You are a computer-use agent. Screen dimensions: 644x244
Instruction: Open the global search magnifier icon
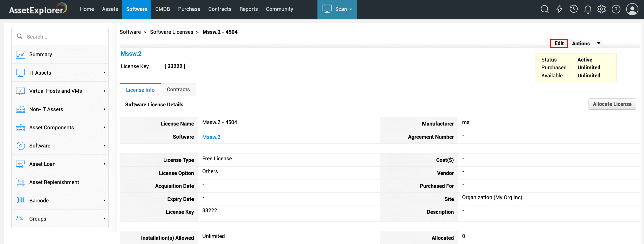544,9
